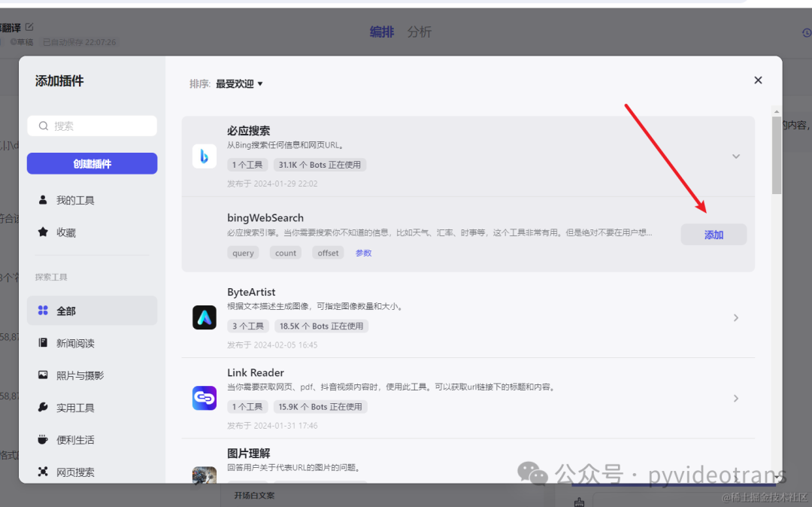This screenshot has width=812, height=507.
Task: Open the 我的工具 section
Action: (x=92, y=200)
